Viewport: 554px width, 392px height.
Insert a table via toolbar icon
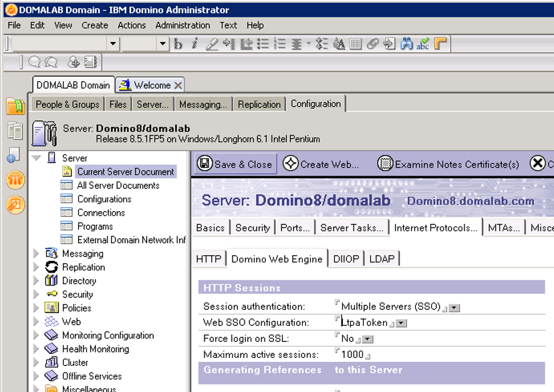point(356,44)
